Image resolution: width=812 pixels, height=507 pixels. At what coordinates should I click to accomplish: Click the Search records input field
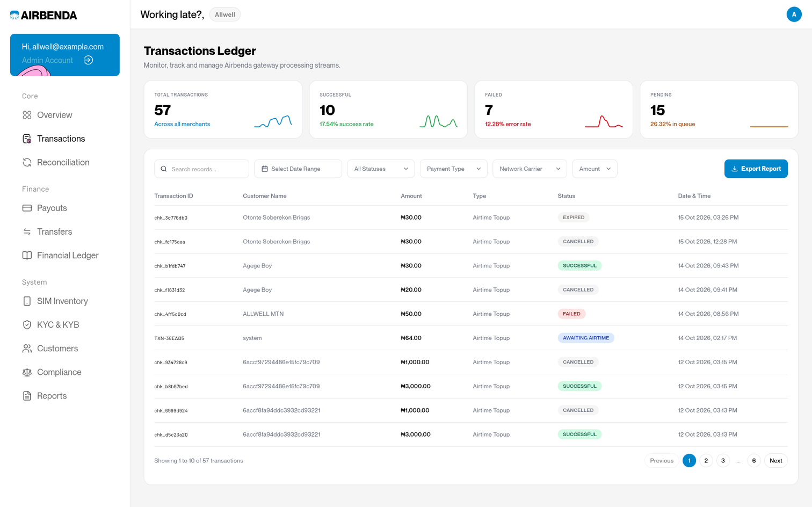[201, 169]
